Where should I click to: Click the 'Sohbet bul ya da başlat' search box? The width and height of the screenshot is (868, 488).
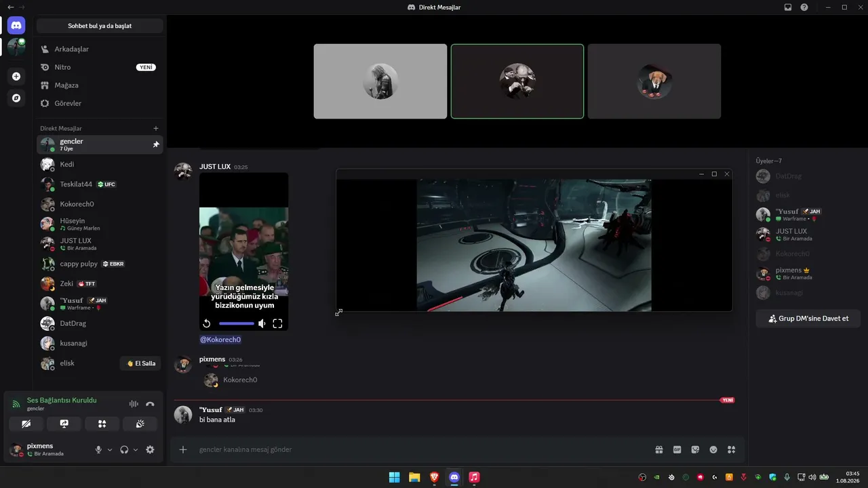pyautogui.click(x=100, y=26)
